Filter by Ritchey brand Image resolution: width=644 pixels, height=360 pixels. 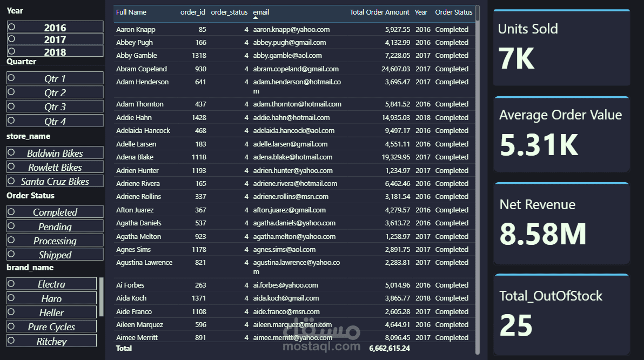coord(52,341)
